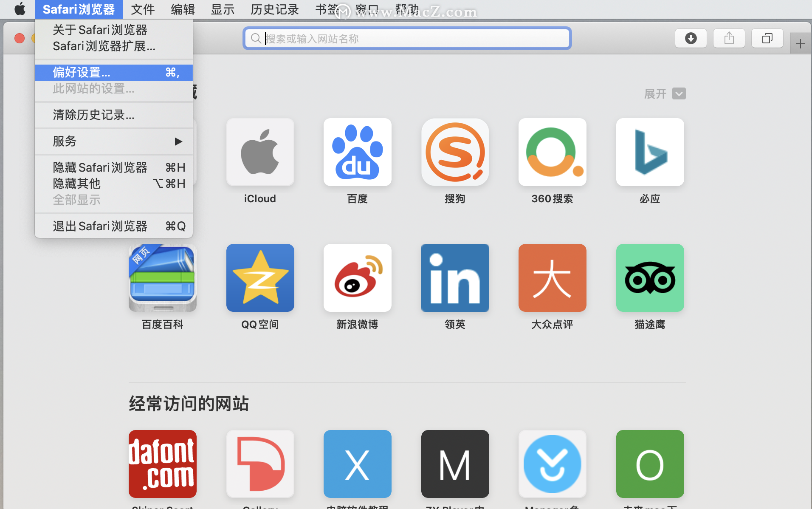Open the 显示 menu
The width and height of the screenshot is (812, 509).
(x=223, y=9)
